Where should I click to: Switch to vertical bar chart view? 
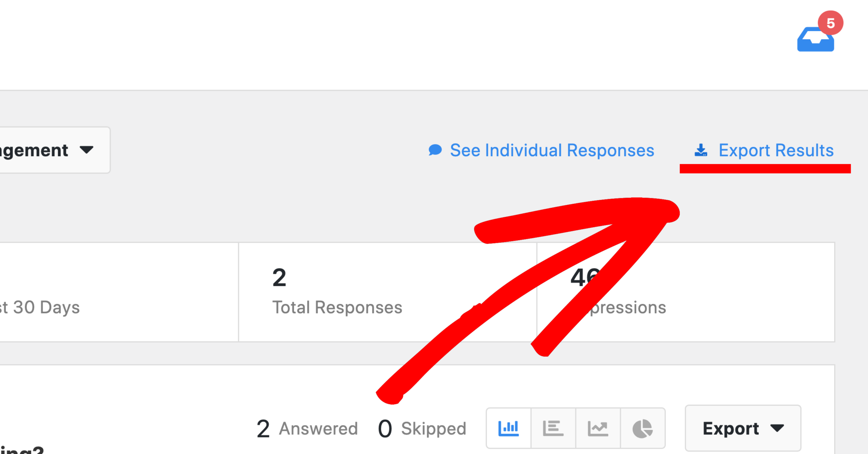tap(509, 428)
